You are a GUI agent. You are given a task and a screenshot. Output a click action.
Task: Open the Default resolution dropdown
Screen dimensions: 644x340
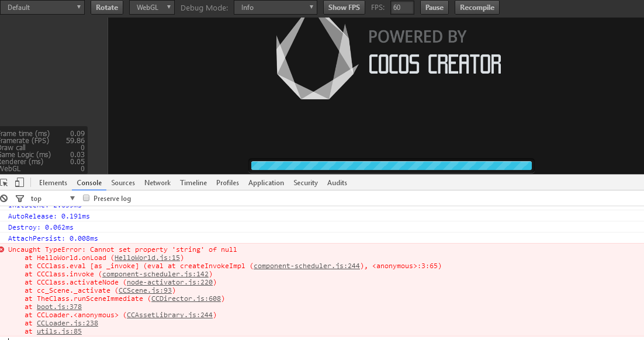coord(42,8)
